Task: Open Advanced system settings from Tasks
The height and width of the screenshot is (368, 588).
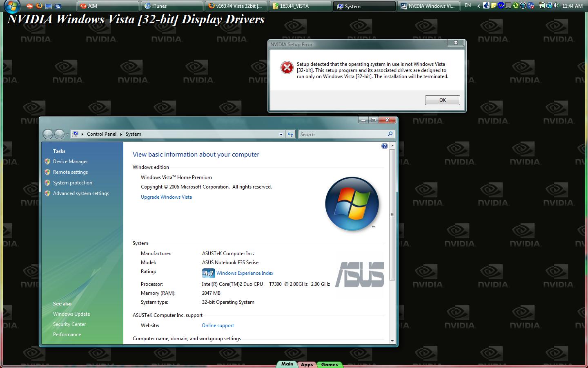Action: point(81,193)
